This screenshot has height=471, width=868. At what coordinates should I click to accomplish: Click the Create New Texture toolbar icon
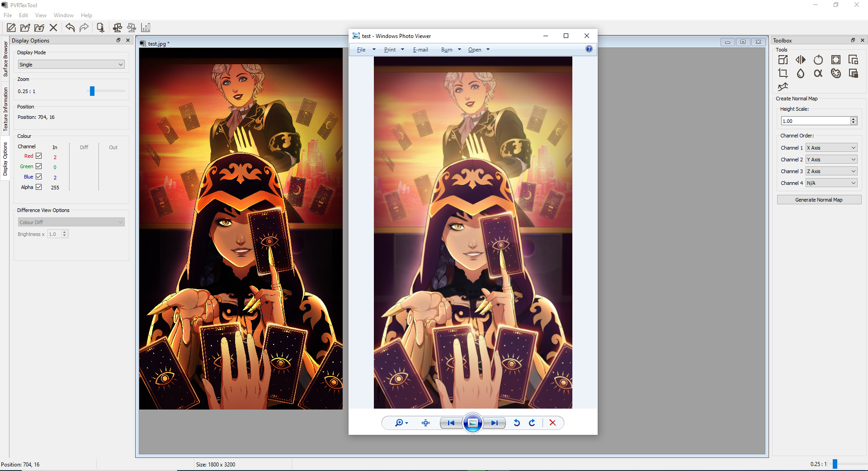click(11, 28)
